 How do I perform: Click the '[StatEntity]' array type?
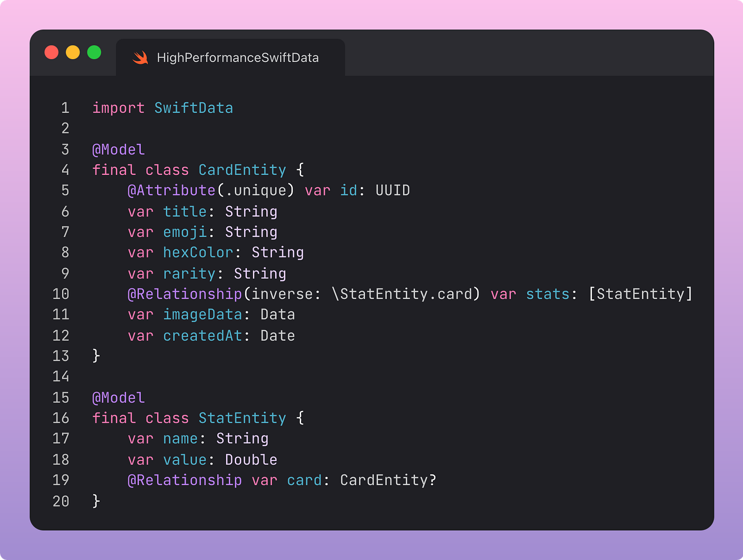(640, 294)
